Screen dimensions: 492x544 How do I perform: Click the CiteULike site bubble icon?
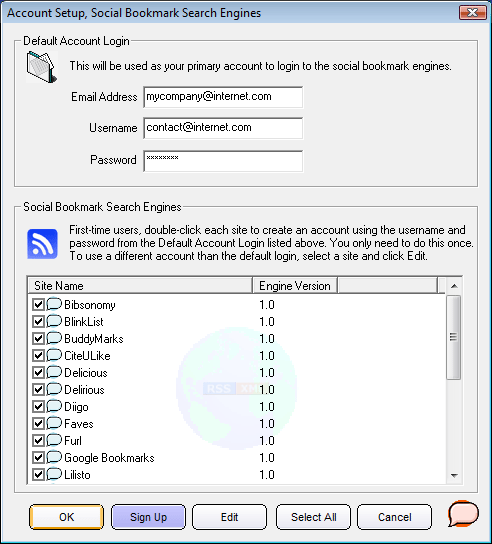54,355
